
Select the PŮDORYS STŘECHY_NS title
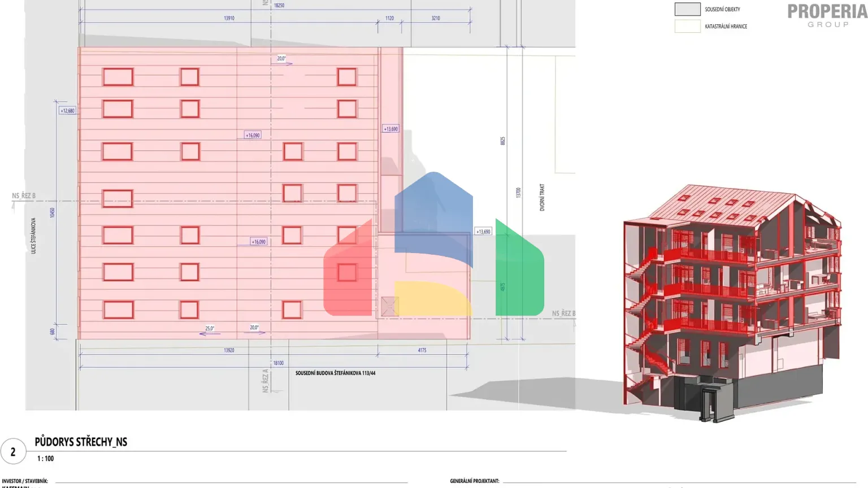tap(82, 442)
